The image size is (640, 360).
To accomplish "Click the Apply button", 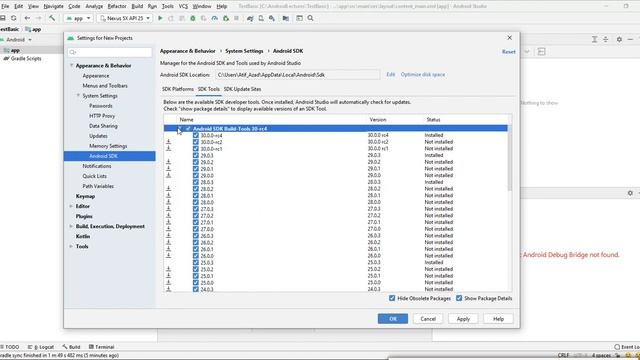I will (x=463, y=319).
